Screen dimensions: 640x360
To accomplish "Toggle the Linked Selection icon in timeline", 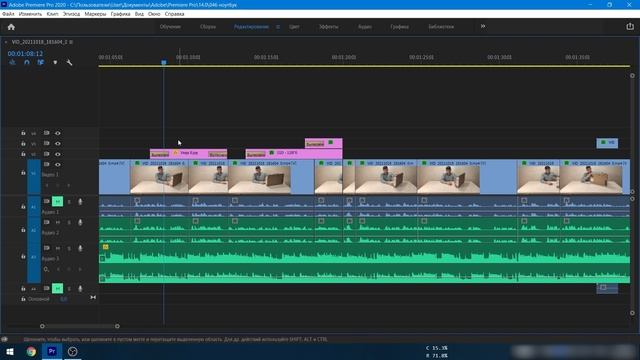I will [x=40, y=62].
